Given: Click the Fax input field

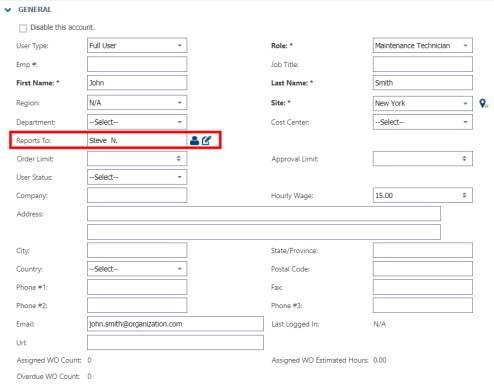Looking at the screenshot, I should coord(423,287).
